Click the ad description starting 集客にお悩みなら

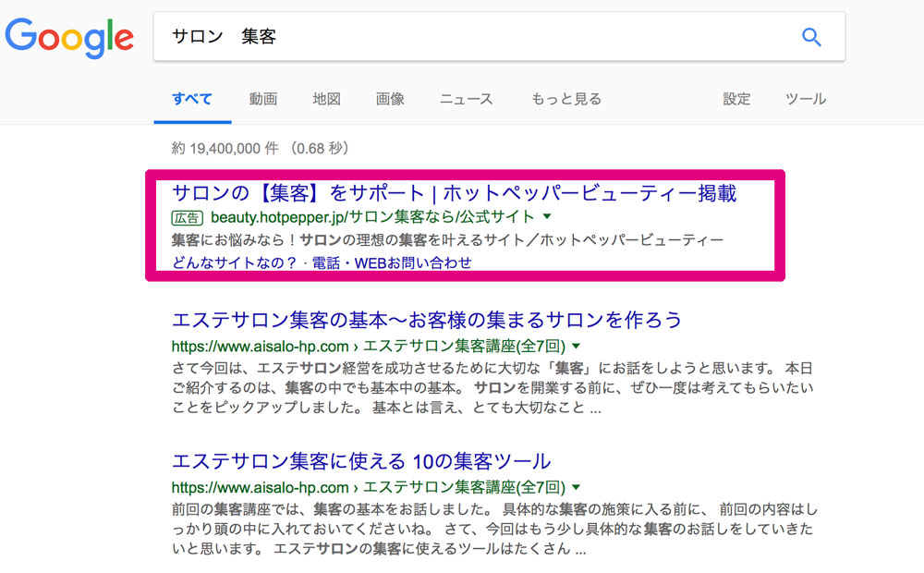tap(447, 240)
